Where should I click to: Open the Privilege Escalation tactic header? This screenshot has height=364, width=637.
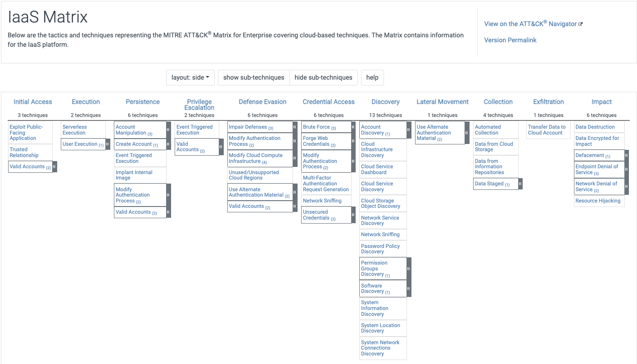pyautogui.click(x=199, y=104)
